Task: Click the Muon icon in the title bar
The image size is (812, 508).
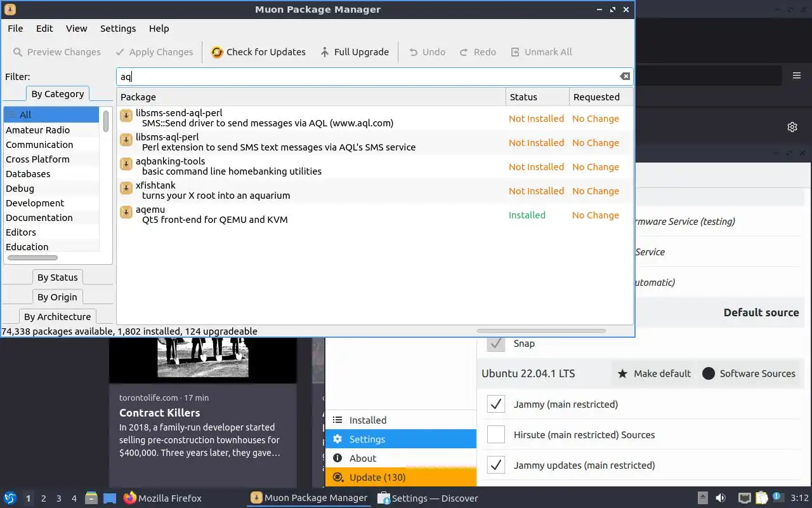Action: [10, 10]
